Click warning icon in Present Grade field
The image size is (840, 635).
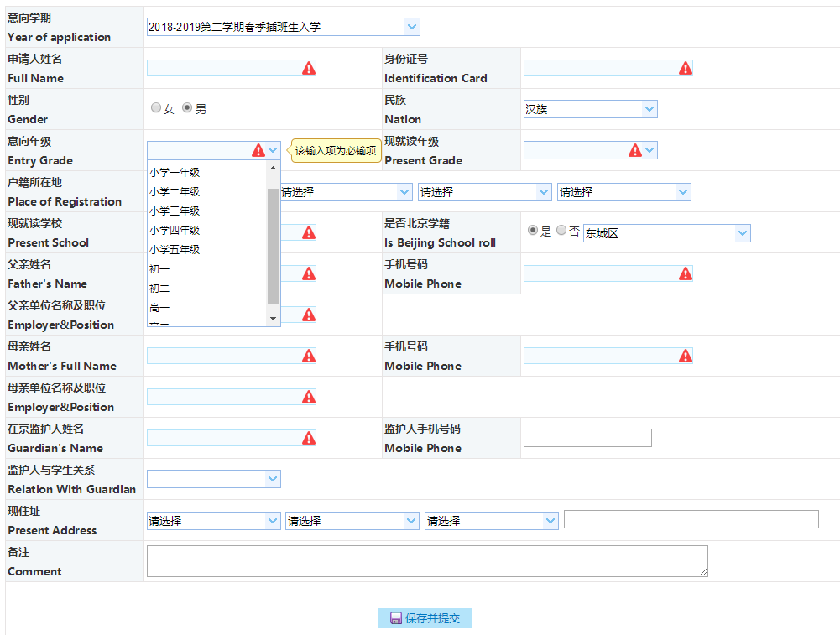[635, 150]
